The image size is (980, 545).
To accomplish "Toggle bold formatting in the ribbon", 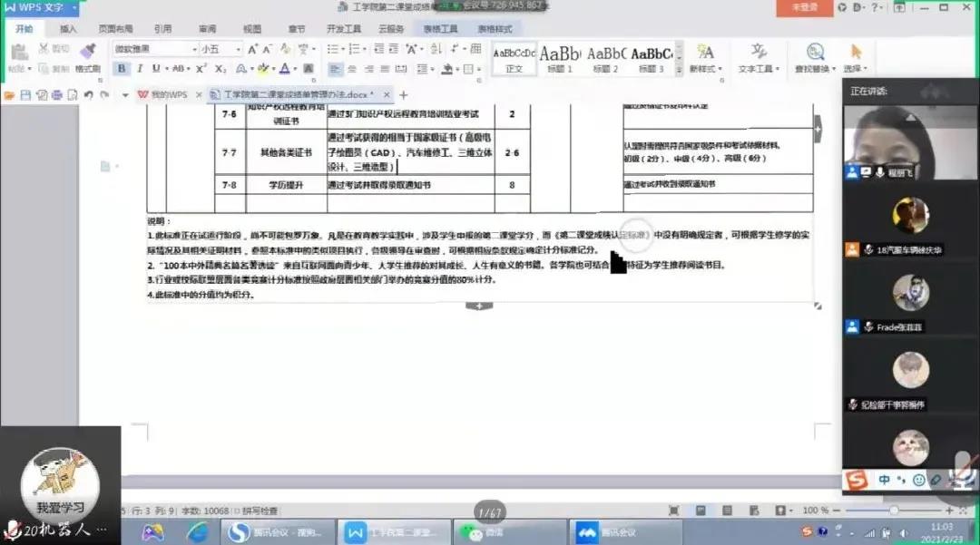I will point(122,69).
